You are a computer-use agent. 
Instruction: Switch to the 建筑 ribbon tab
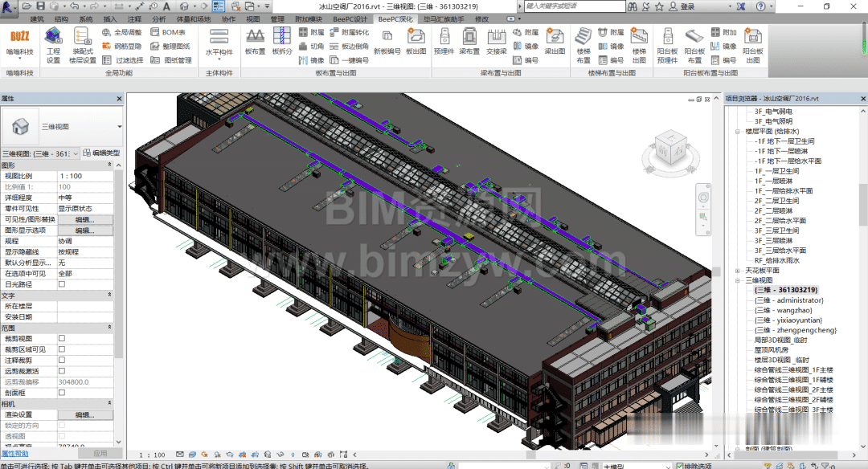click(37, 18)
